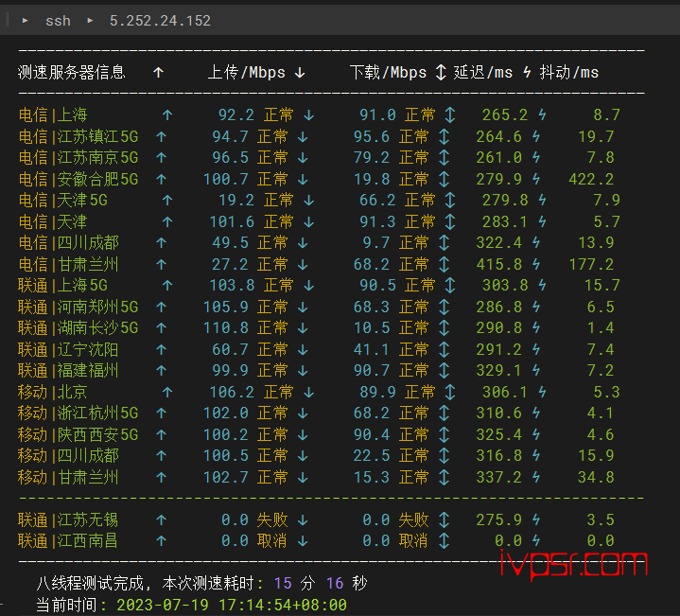Click download value 15.3
The image size is (680, 616).
372,477
